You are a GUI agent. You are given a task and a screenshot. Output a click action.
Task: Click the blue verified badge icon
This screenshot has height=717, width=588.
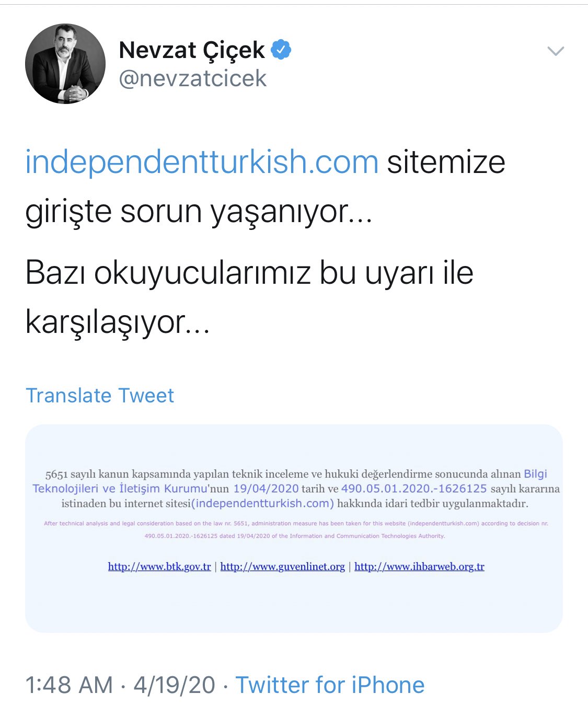coord(281,50)
